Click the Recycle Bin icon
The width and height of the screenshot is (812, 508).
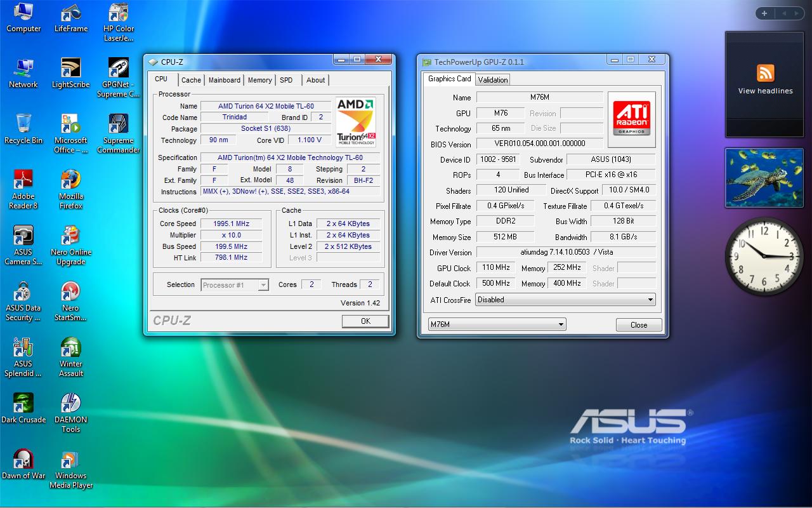point(23,125)
